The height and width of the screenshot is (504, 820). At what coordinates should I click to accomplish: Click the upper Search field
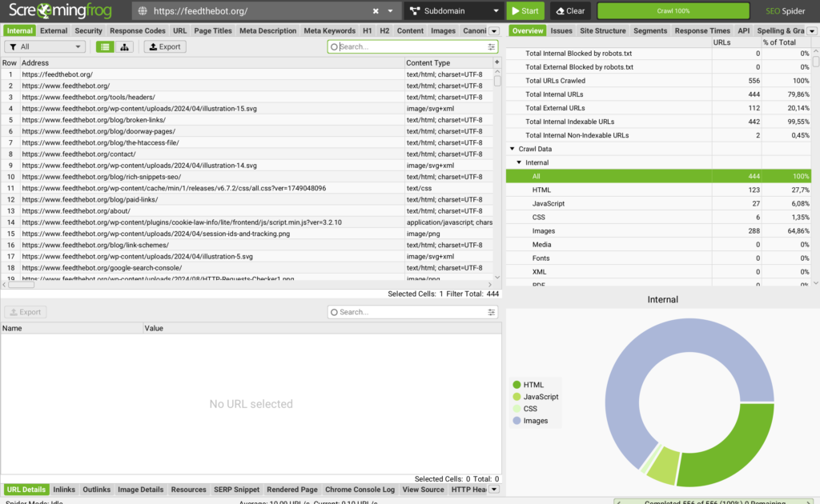pos(412,47)
